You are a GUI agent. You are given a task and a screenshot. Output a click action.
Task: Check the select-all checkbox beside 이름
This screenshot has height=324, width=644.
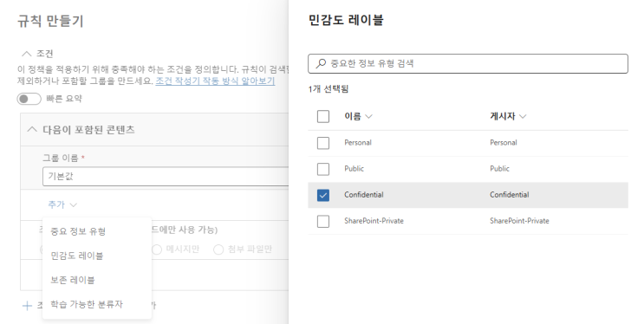pyautogui.click(x=323, y=116)
